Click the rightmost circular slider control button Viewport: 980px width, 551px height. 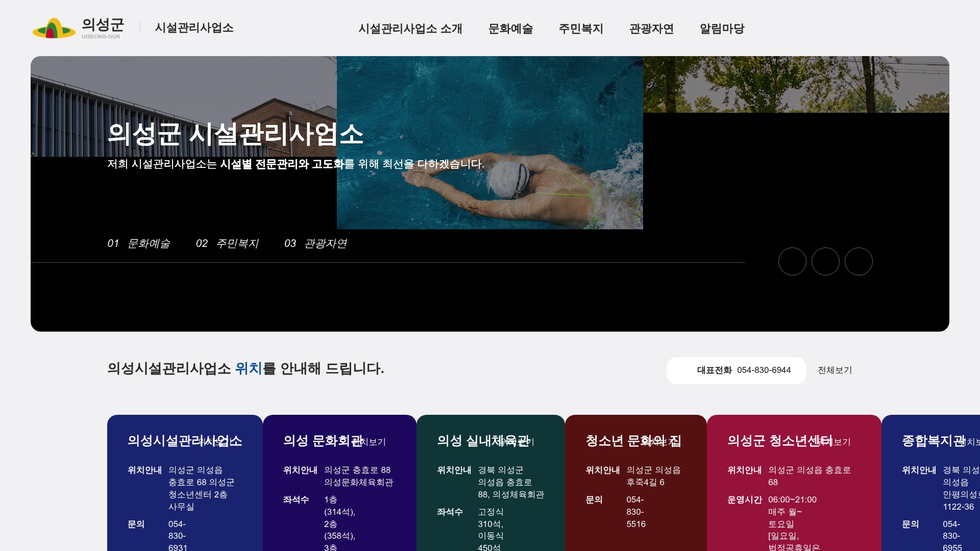tap(859, 261)
